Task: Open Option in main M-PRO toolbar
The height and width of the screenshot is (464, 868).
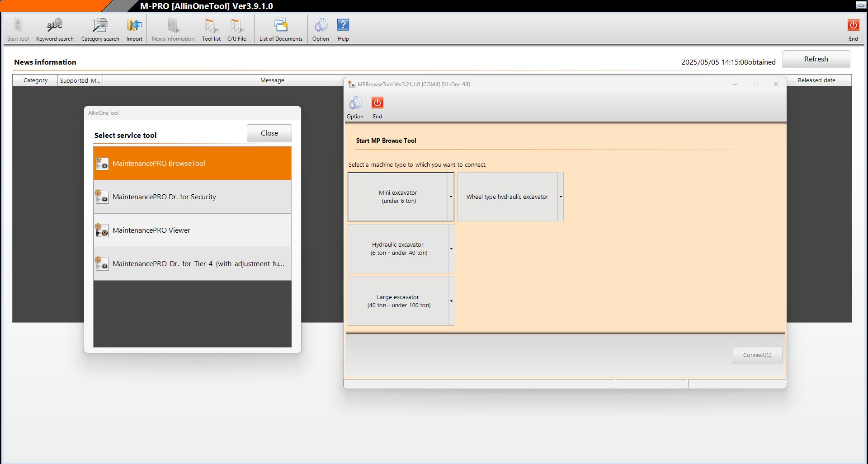Action: coord(321,30)
